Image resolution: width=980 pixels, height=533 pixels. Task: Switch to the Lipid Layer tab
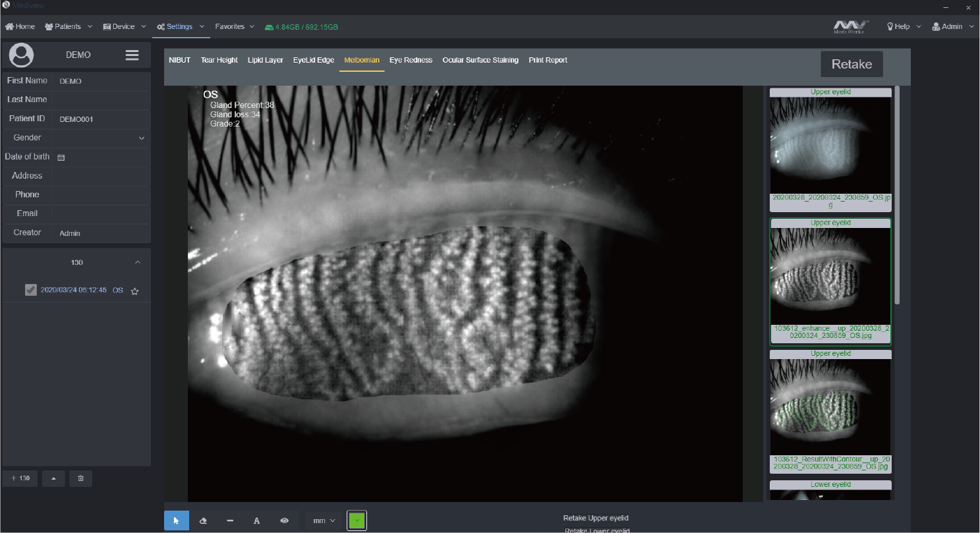[265, 60]
